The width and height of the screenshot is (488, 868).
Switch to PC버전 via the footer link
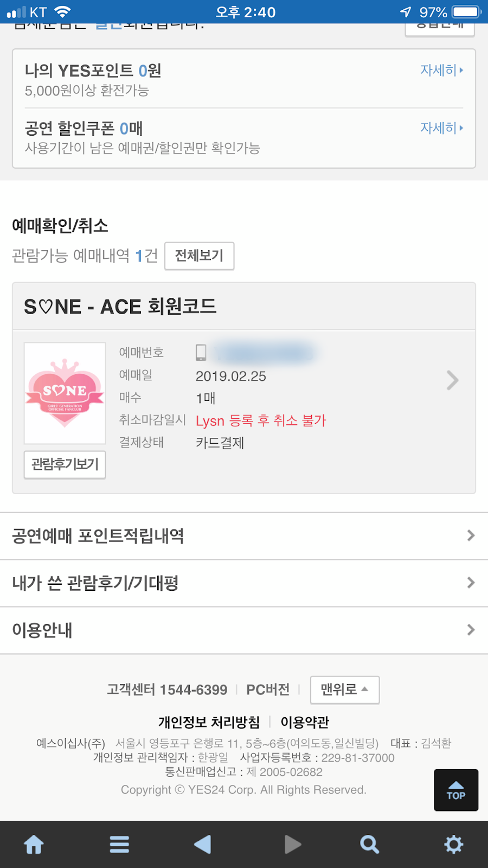[267, 690]
